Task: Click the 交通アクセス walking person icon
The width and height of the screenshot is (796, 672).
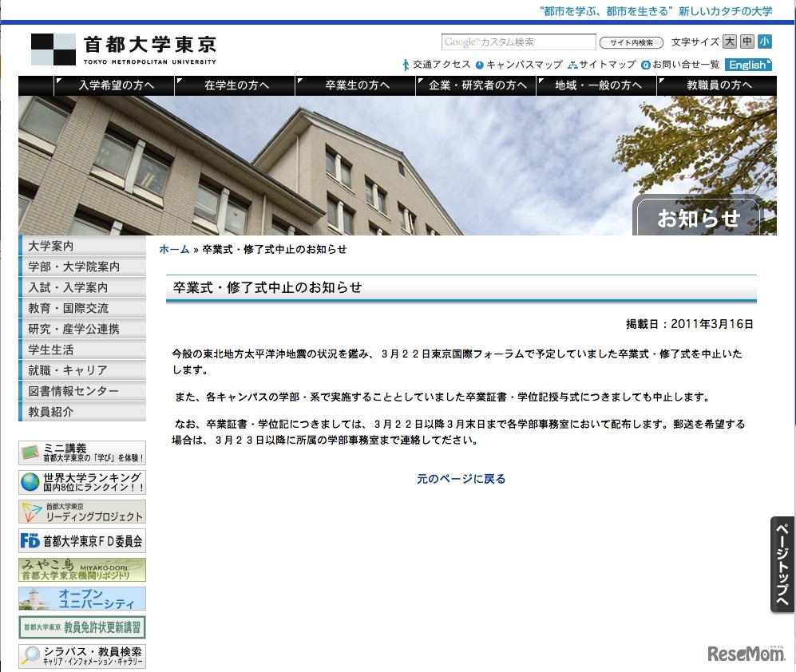Action: click(407, 65)
